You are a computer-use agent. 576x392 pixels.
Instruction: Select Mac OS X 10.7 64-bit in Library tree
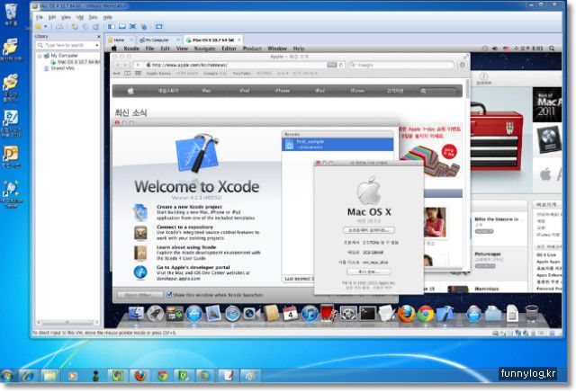[x=76, y=62]
